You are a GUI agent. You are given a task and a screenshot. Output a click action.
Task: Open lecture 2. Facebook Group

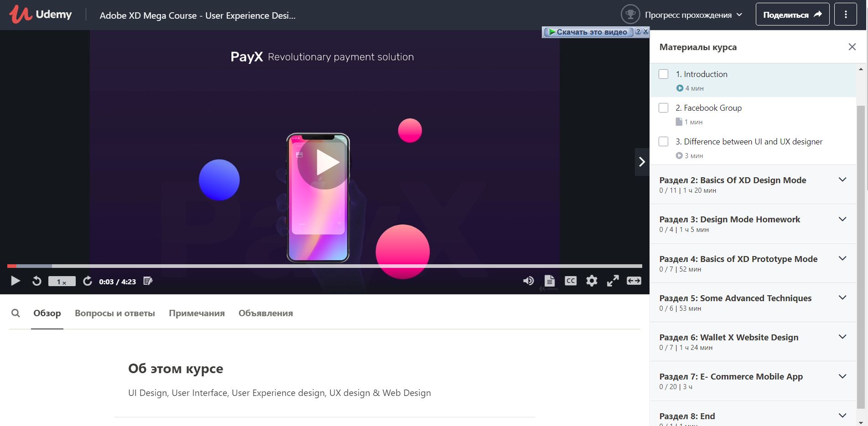click(x=708, y=108)
